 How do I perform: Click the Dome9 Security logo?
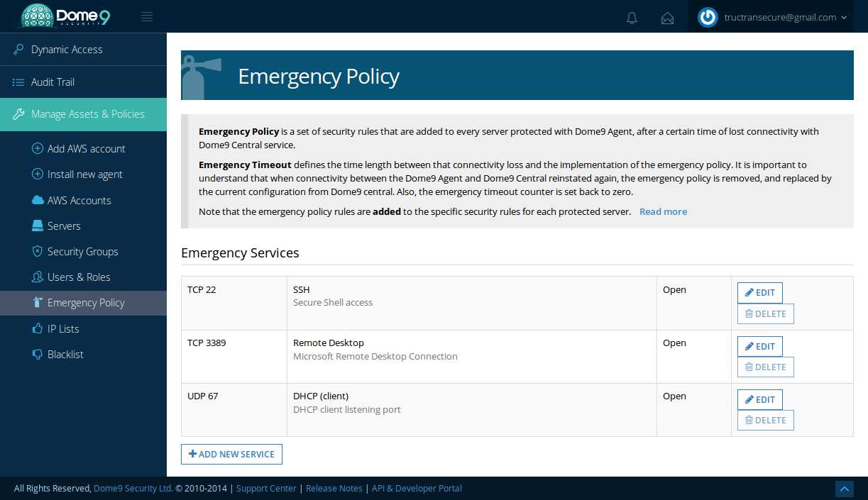click(65, 16)
